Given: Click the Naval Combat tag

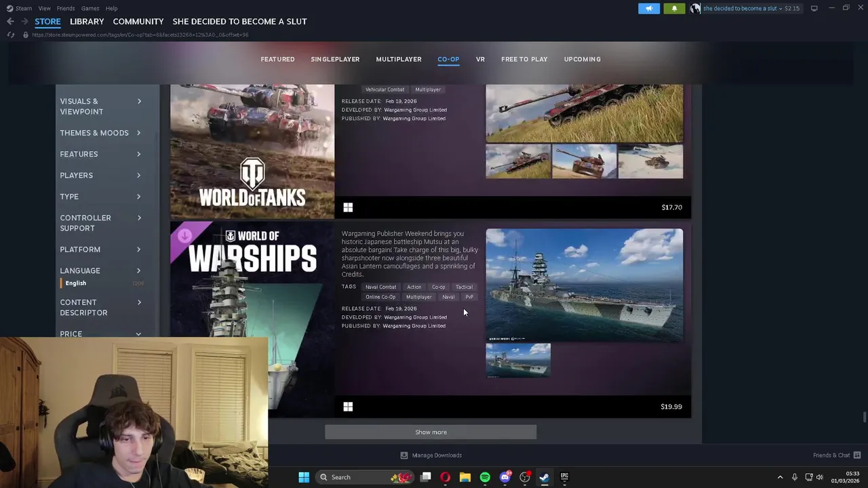Looking at the screenshot, I should pyautogui.click(x=380, y=287).
